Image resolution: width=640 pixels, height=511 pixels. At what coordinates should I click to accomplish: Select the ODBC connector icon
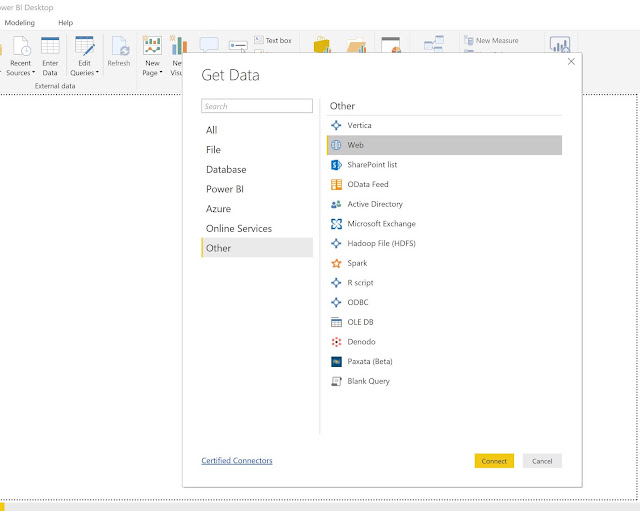pos(336,302)
